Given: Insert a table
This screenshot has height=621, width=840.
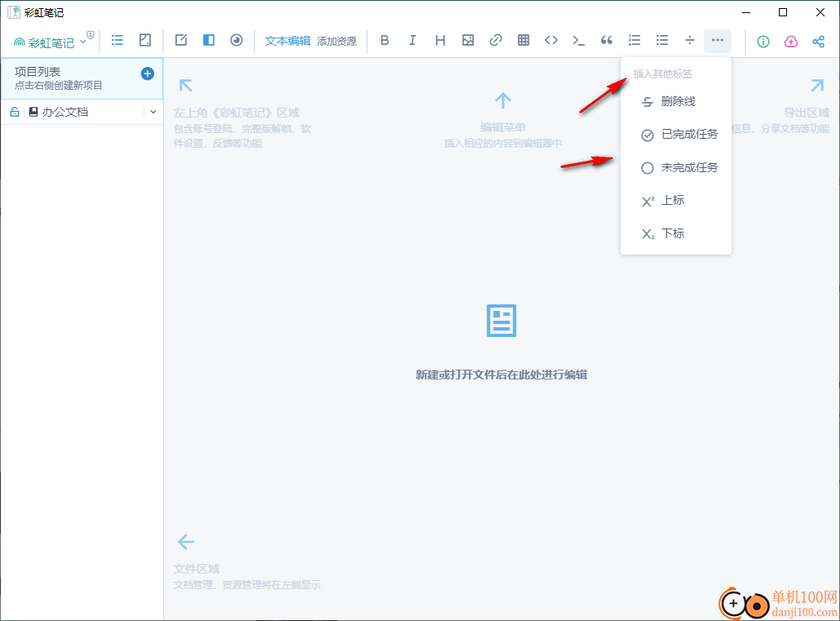Looking at the screenshot, I should (524, 40).
